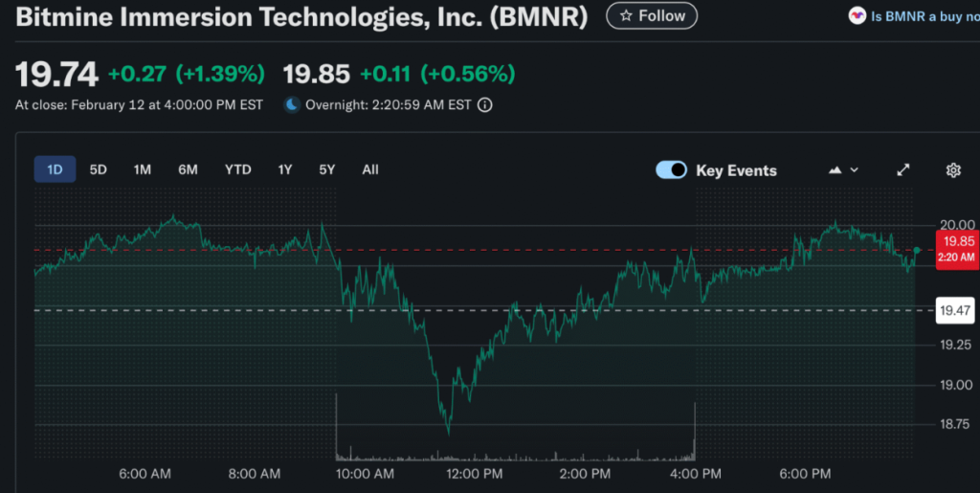Click the +0.27 (+1.39%) change text
Screen dimensions: 980x493
click(187, 75)
